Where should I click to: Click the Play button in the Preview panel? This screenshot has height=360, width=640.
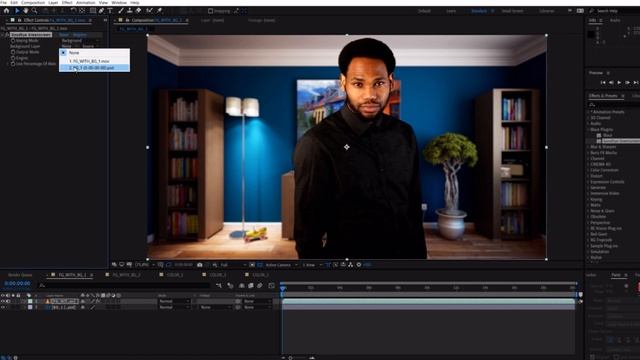pyautogui.click(x=619, y=82)
